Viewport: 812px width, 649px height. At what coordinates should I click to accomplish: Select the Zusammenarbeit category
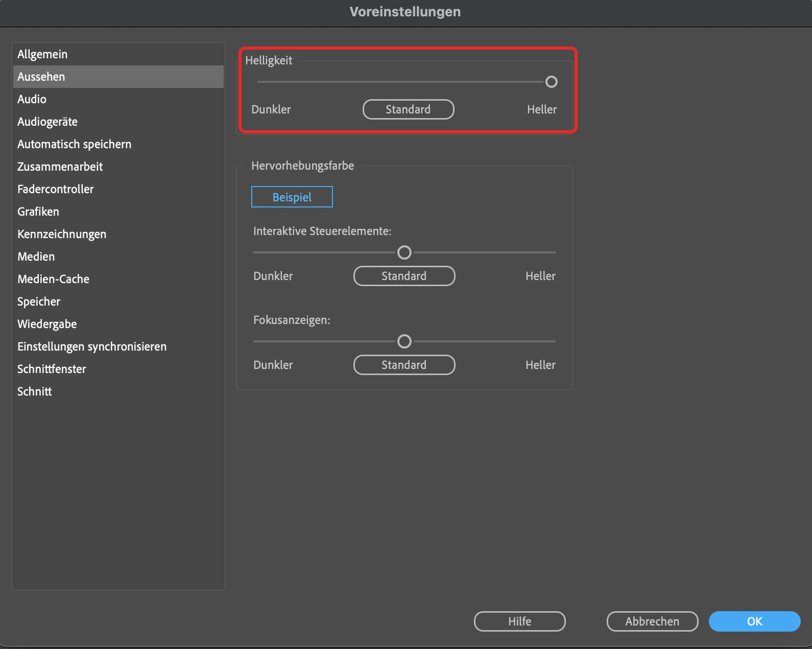60,167
